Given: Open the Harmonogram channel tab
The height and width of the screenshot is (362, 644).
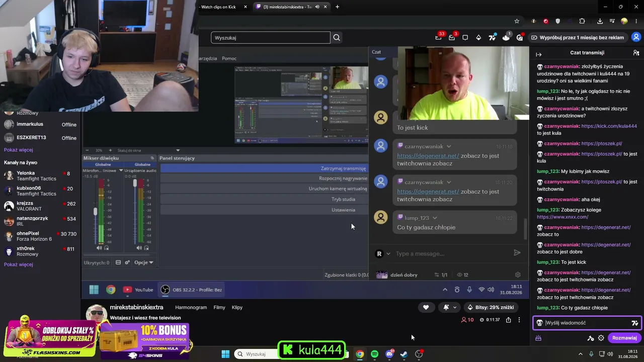Looking at the screenshot, I should (191, 307).
